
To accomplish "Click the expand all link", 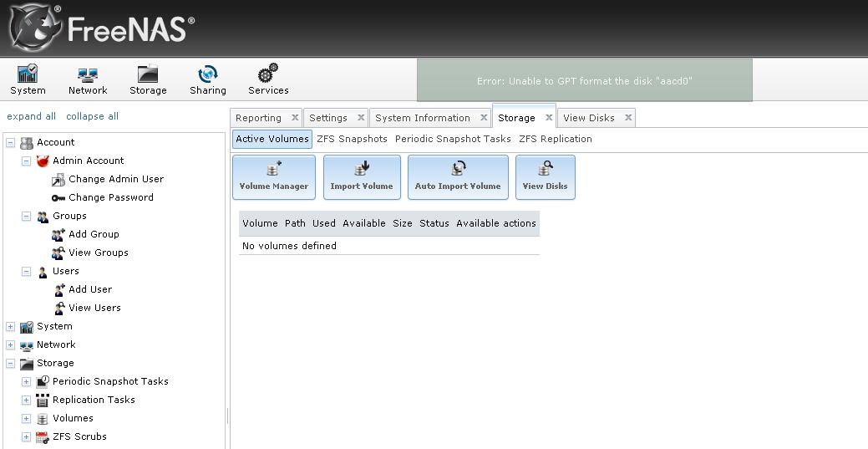I will [32, 116].
